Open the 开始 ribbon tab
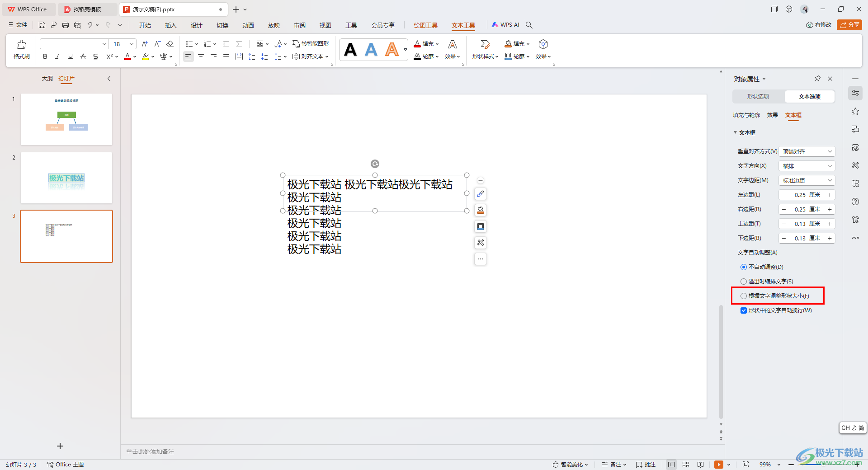 point(145,25)
